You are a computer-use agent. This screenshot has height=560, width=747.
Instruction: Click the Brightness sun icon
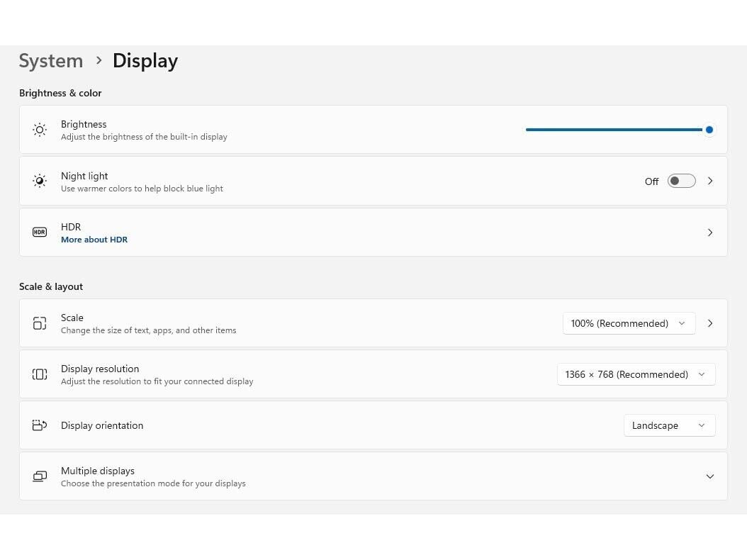click(40, 130)
